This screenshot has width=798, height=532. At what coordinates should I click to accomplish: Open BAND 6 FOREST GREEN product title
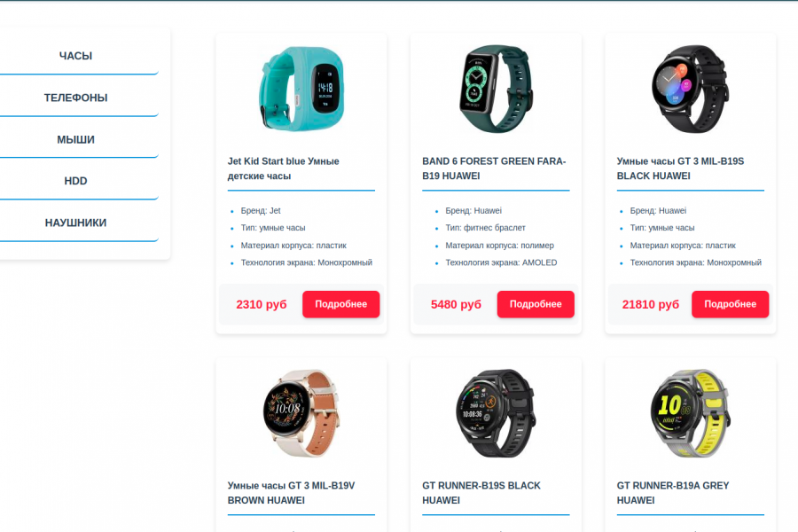click(494, 168)
